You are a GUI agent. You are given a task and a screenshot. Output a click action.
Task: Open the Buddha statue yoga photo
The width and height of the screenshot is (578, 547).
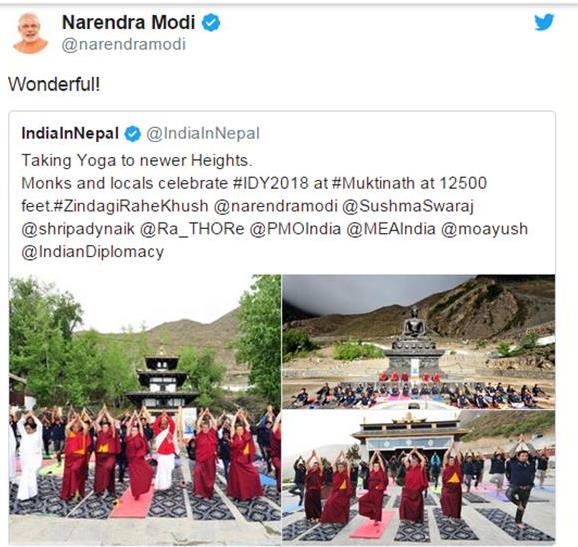(419, 341)
